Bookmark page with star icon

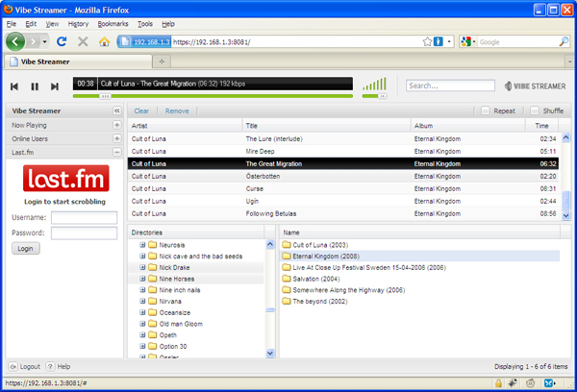point(427,41)
